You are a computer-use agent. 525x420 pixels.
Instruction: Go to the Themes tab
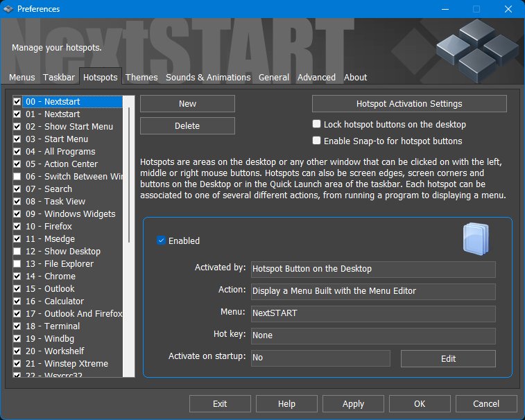(x=141, y=78)
